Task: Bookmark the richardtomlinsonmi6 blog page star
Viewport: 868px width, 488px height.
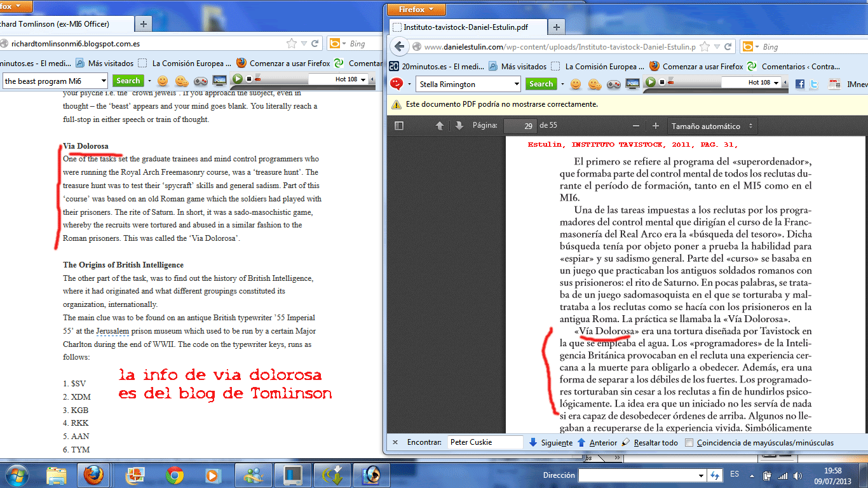Action: [292, 44]
